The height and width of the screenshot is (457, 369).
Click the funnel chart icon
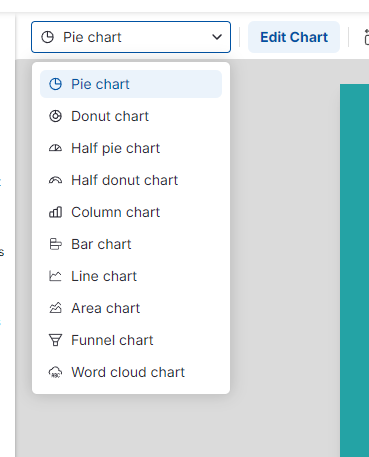tap(55, 340)
